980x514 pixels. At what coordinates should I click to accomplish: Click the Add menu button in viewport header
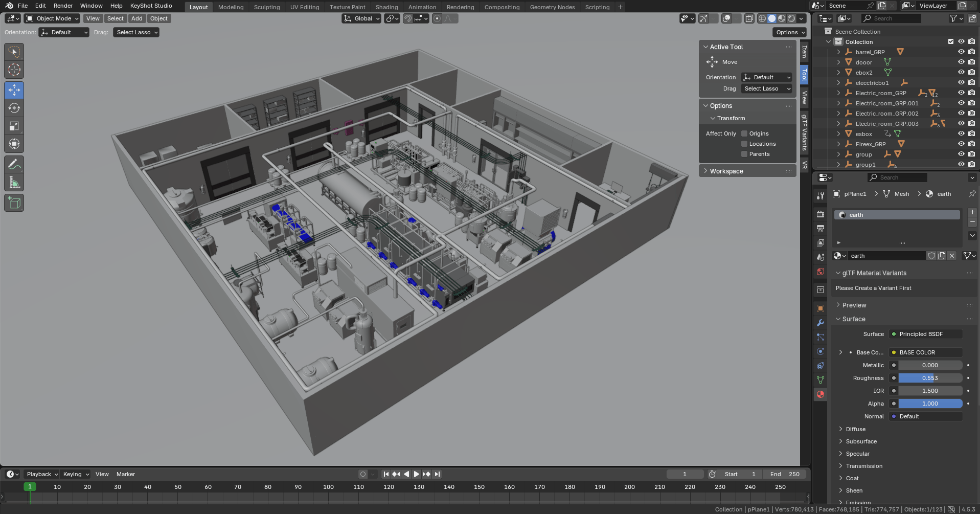[136, 18]
